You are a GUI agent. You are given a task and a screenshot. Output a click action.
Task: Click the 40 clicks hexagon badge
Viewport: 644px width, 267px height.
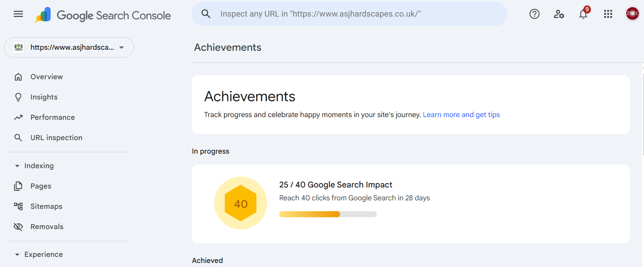pos(241,203)
